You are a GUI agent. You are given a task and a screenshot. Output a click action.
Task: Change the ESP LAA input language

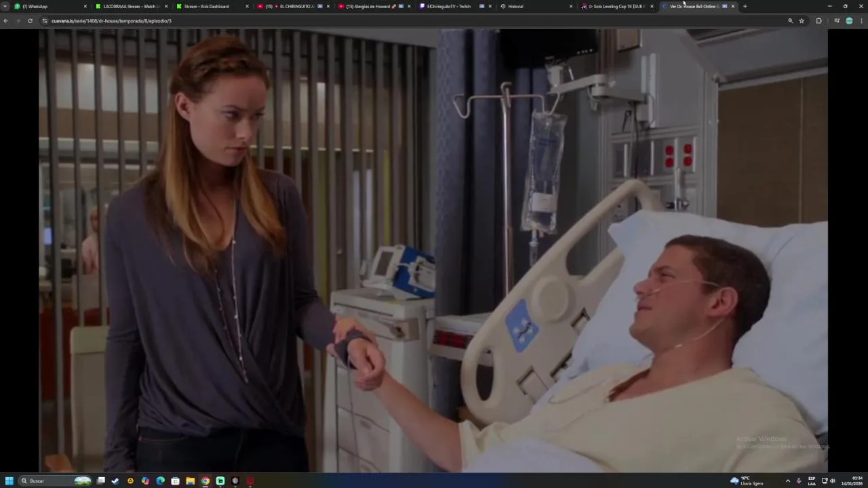click(x=812, y=481)
